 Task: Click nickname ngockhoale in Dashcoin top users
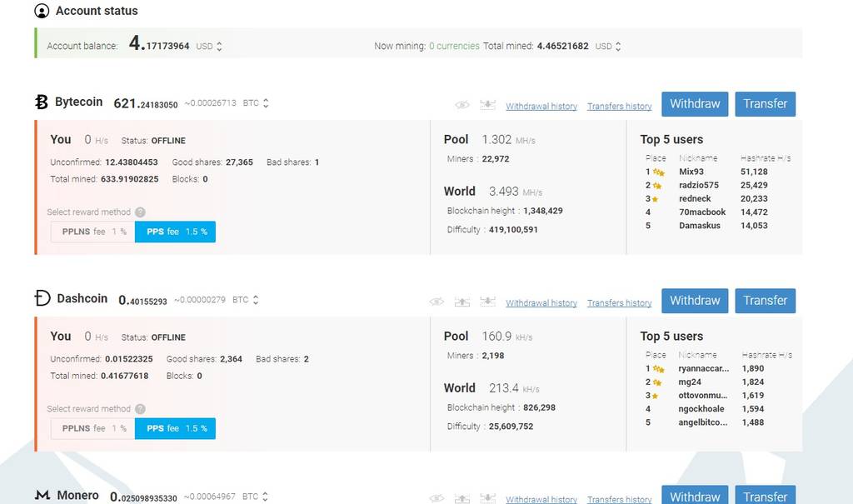click(x=701, y=409)
